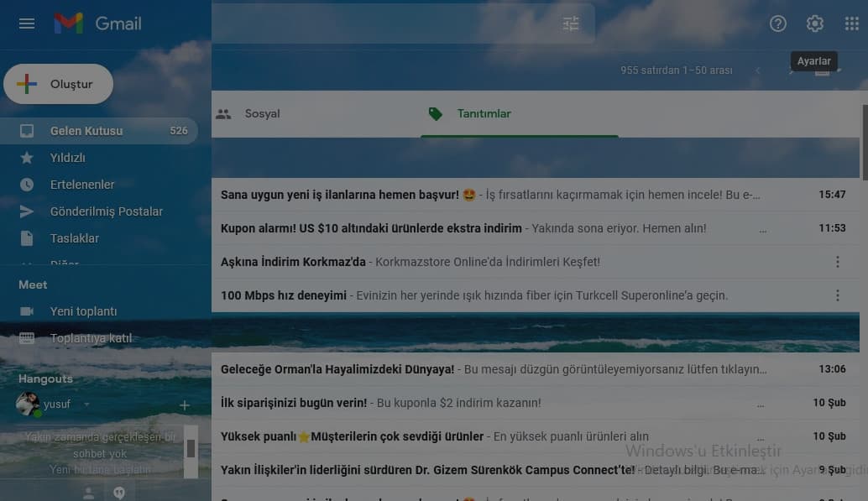Click previous page chevron in pagination
Screen dimensions: 868x501
[758, 70]
